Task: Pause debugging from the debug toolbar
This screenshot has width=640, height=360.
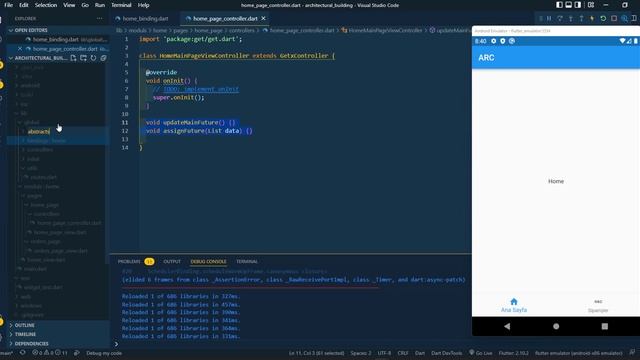Action: pos(549,18)
